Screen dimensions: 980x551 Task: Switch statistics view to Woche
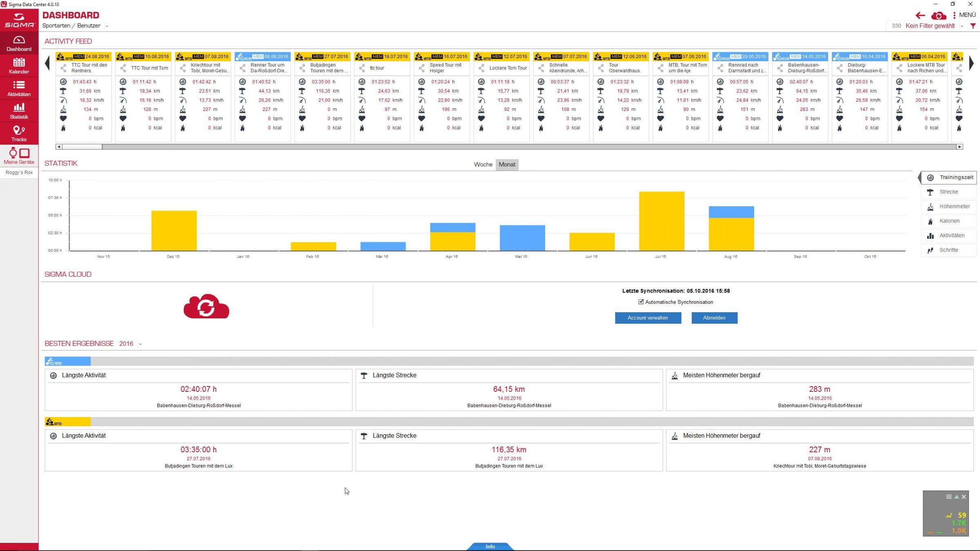coord(483,164)
